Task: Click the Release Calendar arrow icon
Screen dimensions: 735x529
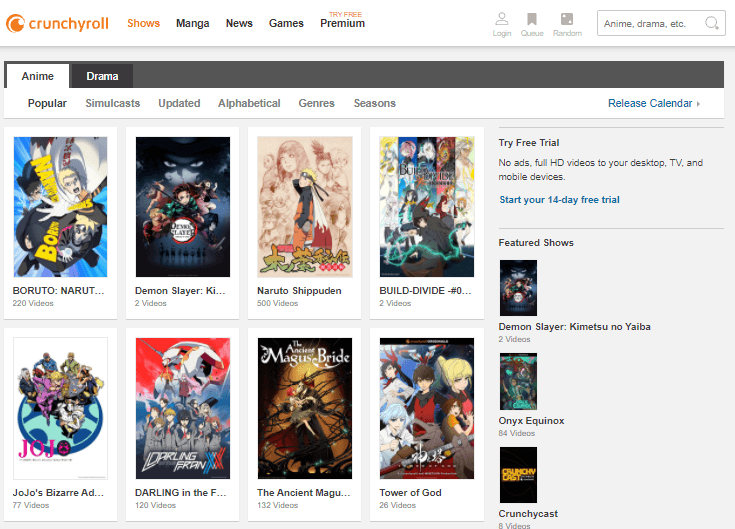Action: [698, 104]
